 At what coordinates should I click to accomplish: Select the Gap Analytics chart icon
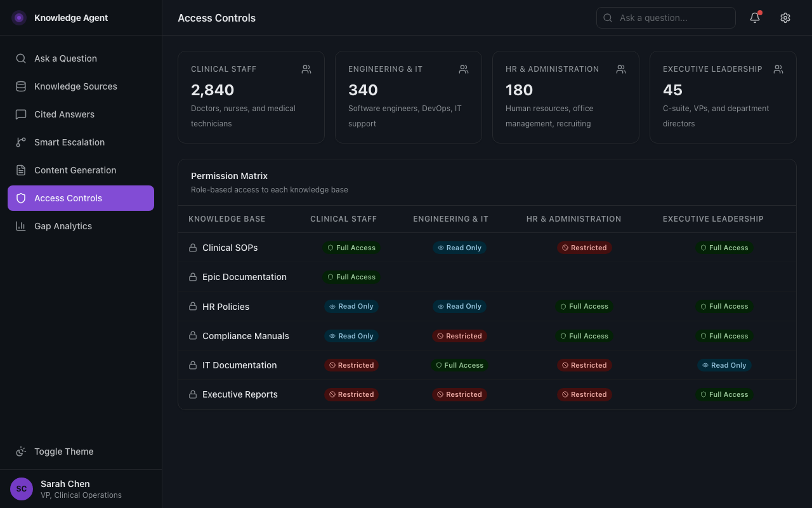pyautogui.click(x=21, y=226)
